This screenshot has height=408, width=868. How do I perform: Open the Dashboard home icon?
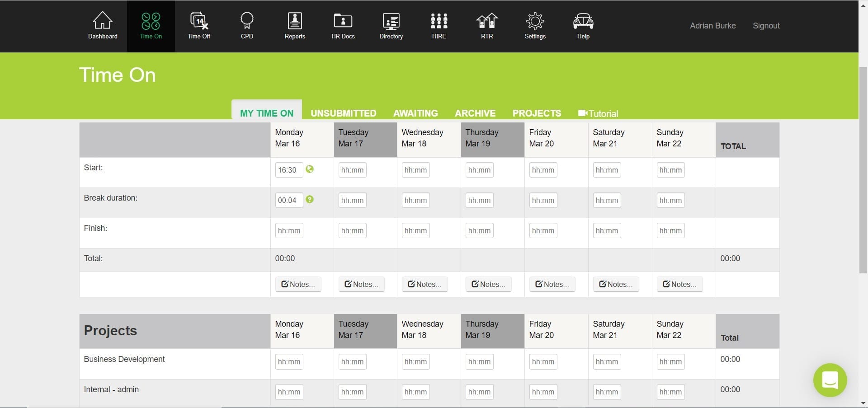[x=103, y=20]
